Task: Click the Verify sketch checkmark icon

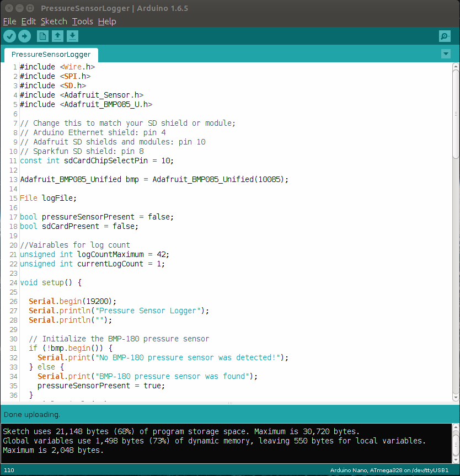Action: point(10,36)
